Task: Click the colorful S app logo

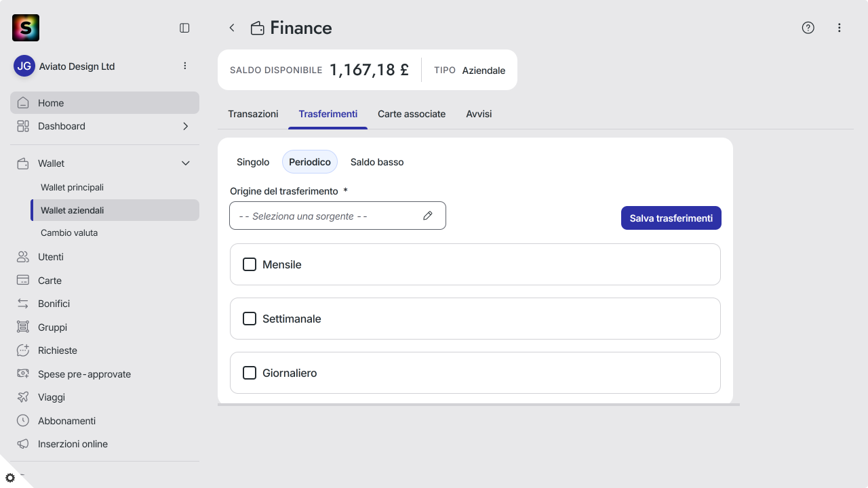Action: point(26,28)
